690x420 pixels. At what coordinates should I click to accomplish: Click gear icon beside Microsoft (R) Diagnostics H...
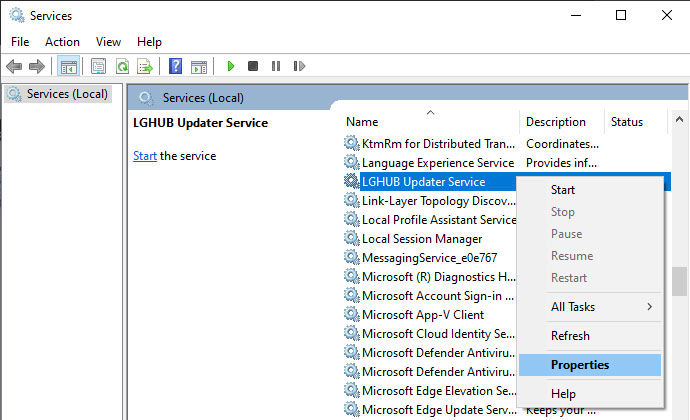click(x=352, y=276)
